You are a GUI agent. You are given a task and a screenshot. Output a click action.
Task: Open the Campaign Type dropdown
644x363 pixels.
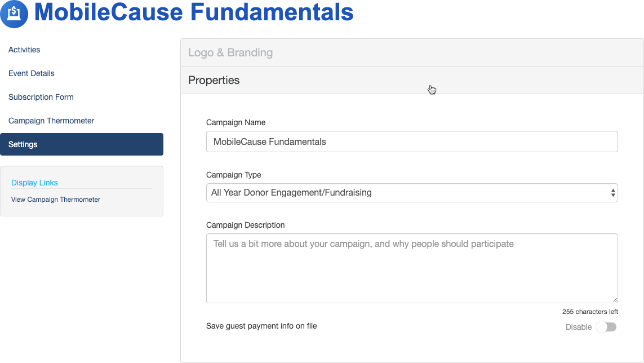tap(412, 193)
